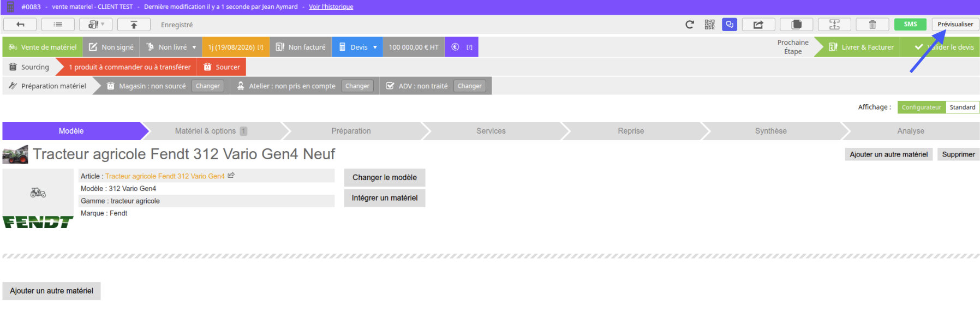This screenshot has height=312, width=980.
Task: Open the invoice document dropdown in toolbar
Action: (x=95, y=25)
